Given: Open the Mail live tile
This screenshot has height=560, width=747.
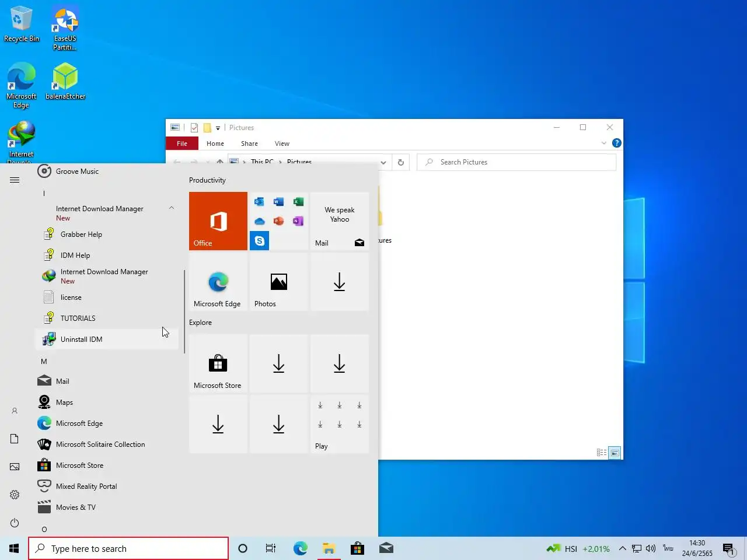Looking at the screenshot, I should 340,221.
